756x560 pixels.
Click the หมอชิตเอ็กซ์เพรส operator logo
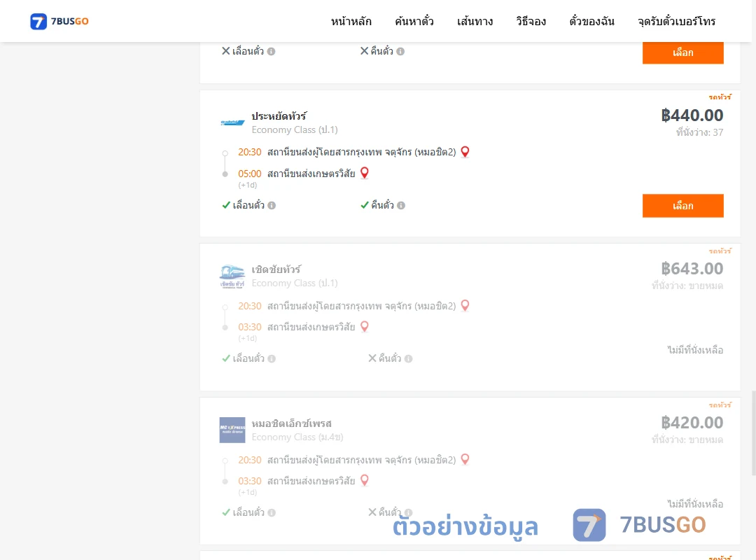pos(232,430)
